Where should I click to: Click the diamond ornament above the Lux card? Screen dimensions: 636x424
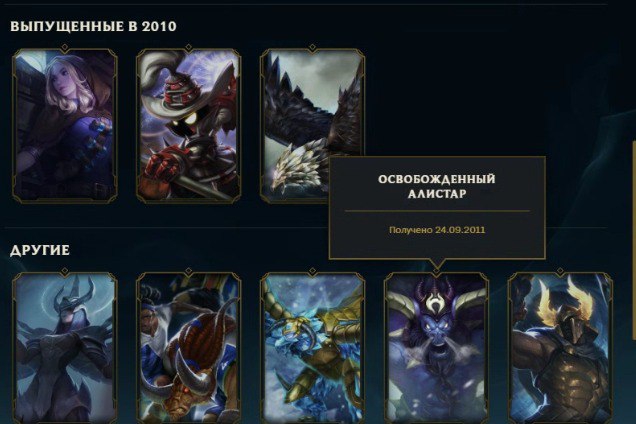click(x=65, y=48)
